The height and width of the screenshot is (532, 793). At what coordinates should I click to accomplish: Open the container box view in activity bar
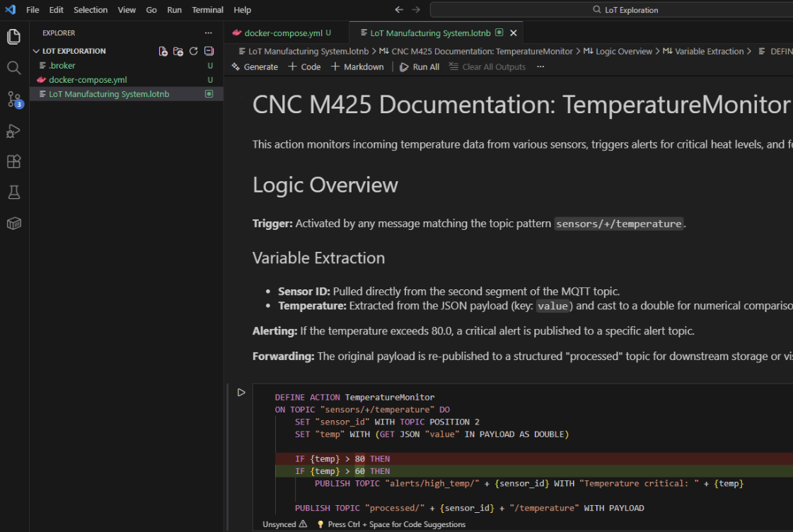(x=14, y=223)
